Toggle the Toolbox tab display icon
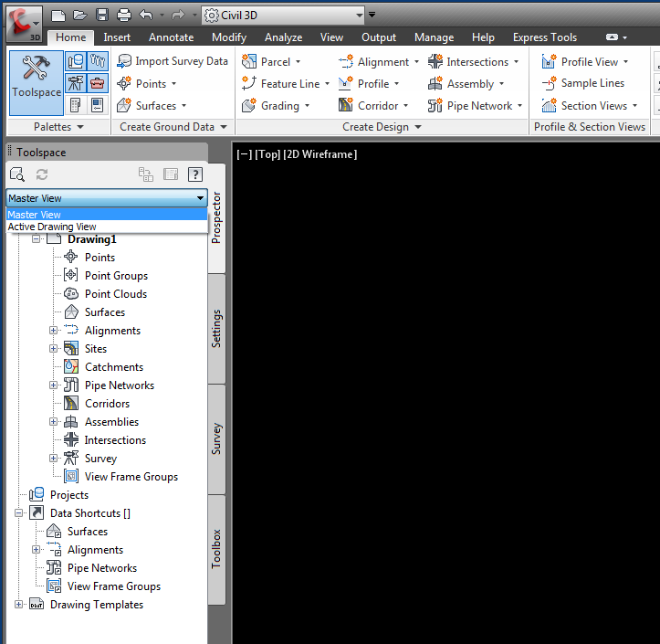The image size is (660, 644). click(98, 83)
